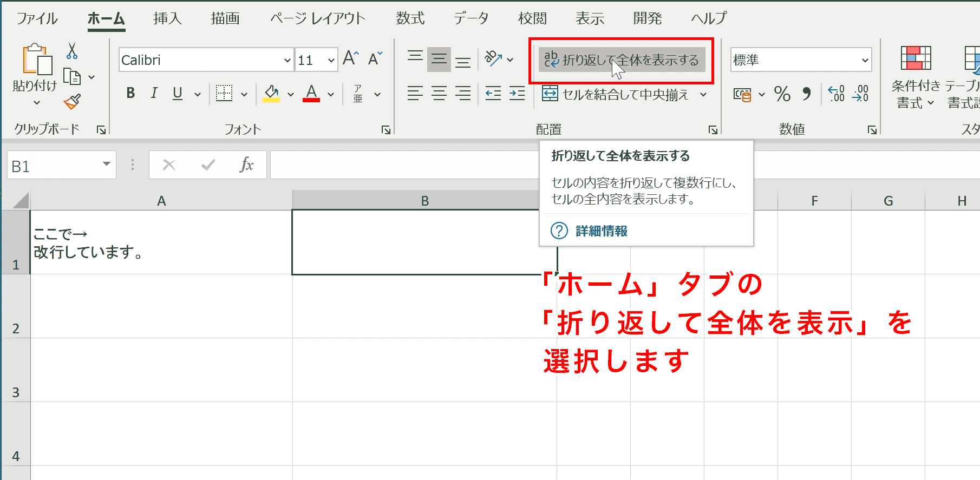The height and width of the screenshot is (480, 980).
Task: Increase decimal places icon
Action: click(x=837, y=94)
